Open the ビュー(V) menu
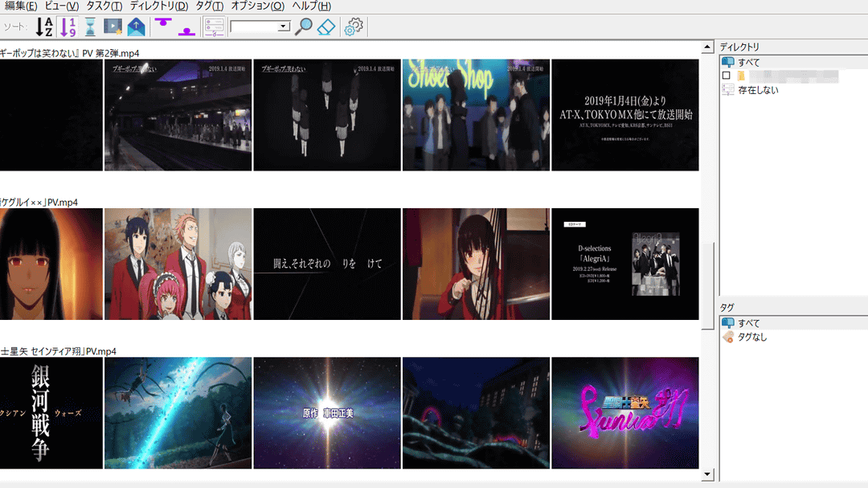The image size is (868, 488). [x=62, y=6]
